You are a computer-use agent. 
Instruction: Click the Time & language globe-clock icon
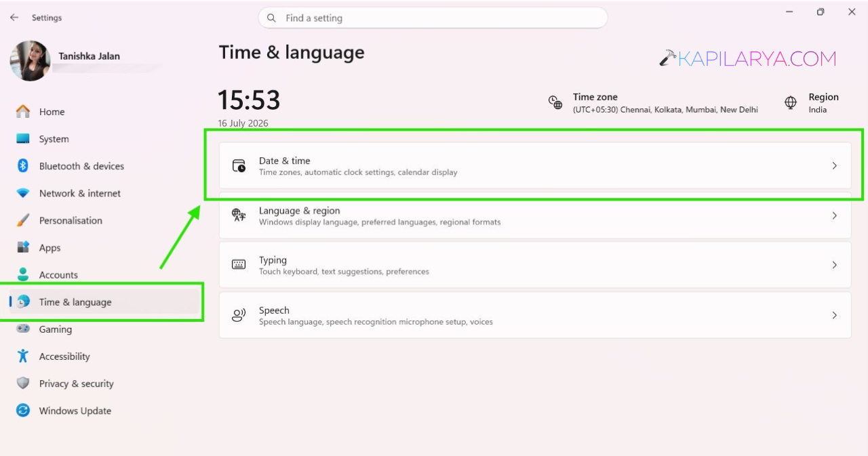pos(23,302)
